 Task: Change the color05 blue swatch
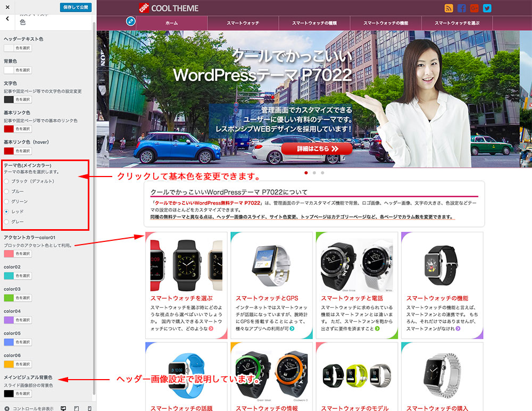point(9,342)
